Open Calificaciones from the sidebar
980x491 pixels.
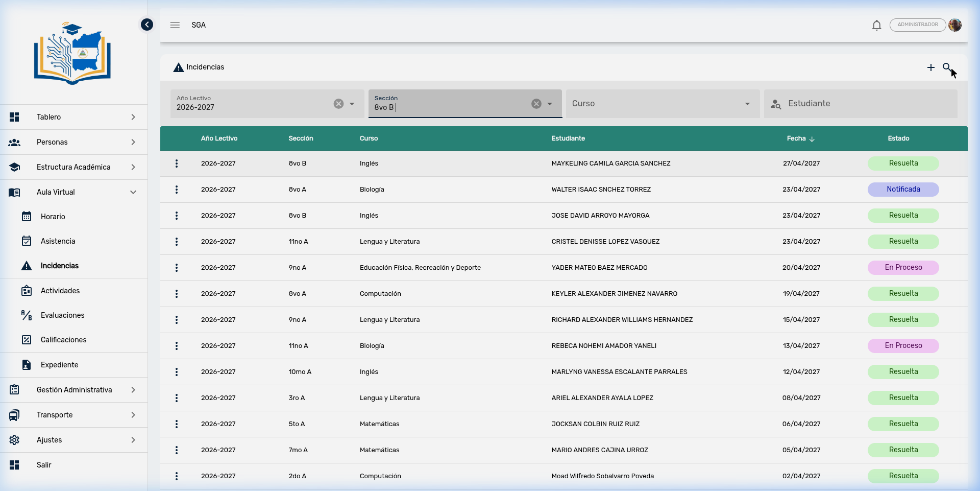(63, 340)
